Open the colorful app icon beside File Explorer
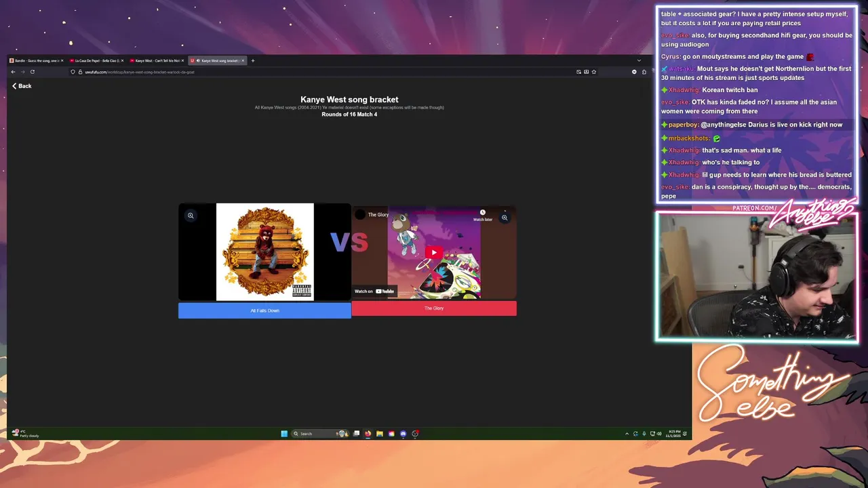This screenshot has width=868, height=488. coord(391,434)
